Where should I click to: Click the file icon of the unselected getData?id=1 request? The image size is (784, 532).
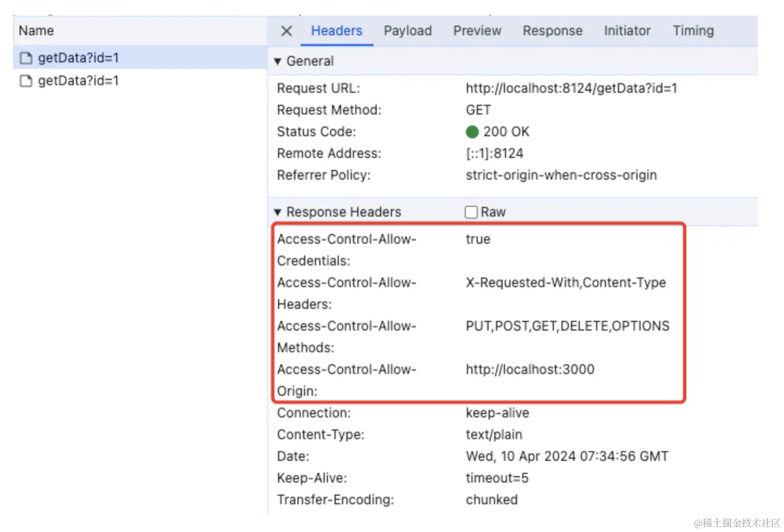[x=26, y=81]
